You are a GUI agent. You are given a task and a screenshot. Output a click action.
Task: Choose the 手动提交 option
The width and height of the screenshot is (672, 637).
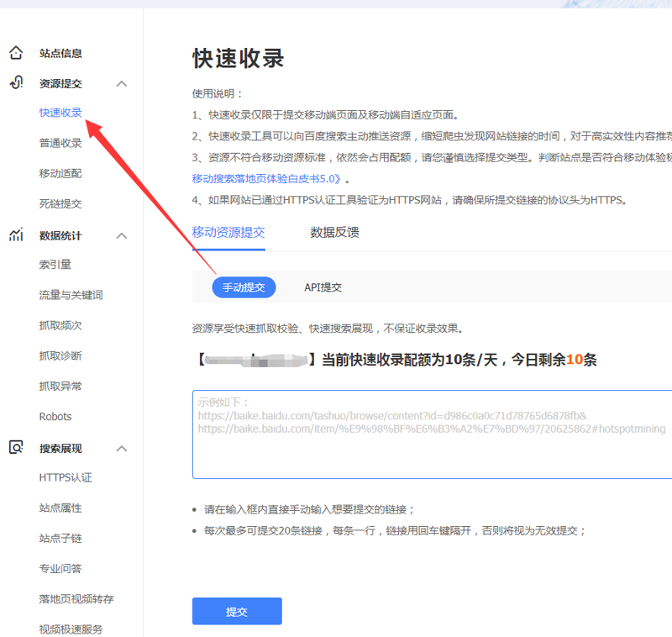pos(244,287)
